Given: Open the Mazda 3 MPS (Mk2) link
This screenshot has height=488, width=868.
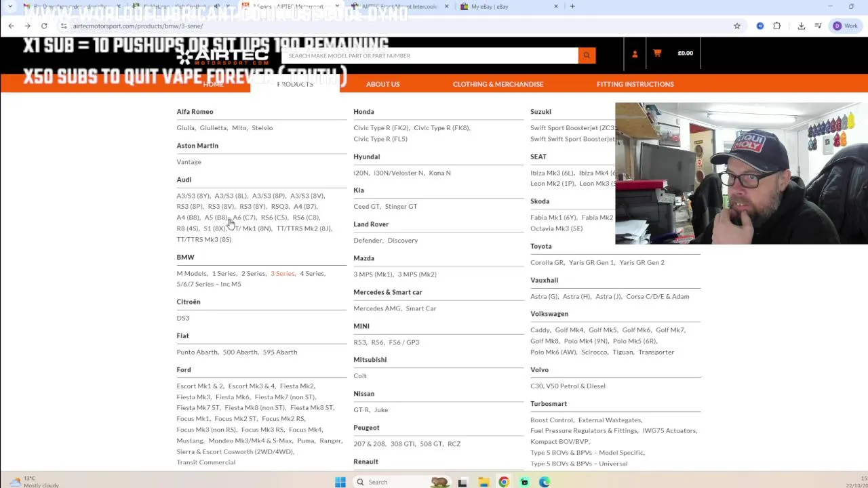Looking at the screenshot, I should click(417, 274).
